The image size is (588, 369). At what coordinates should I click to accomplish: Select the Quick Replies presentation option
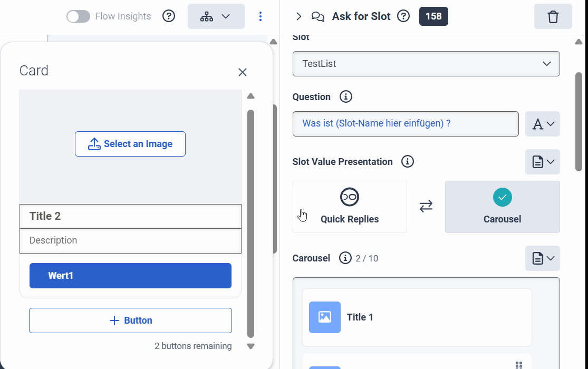350,207
